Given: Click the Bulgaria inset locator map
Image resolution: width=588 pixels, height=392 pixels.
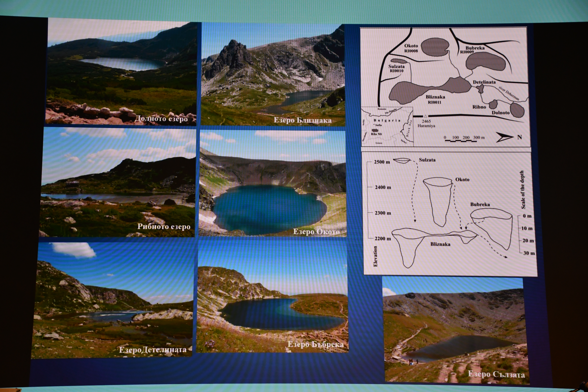Looking at the screenshot, I should 387,127.
